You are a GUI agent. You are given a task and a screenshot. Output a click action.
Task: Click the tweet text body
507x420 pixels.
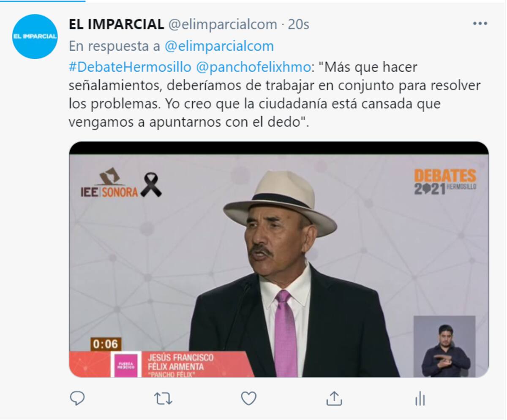click(275, 95)
